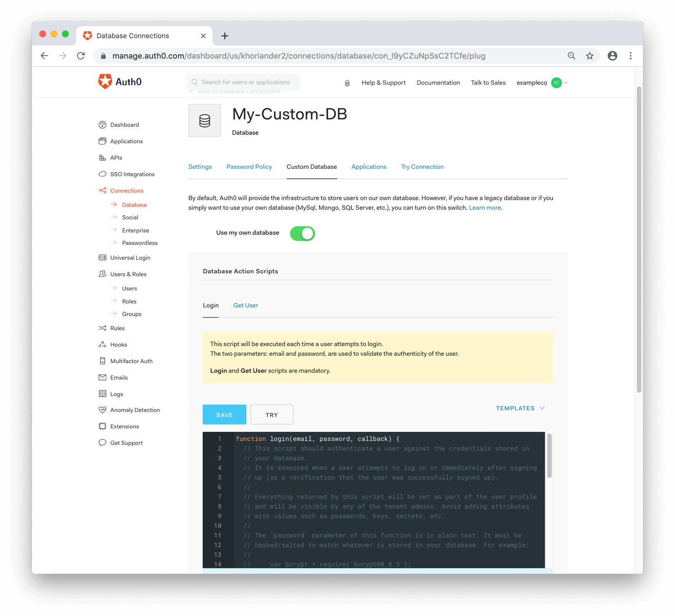
Task: Bookmark page with the star icon
Action: (589, 56)
